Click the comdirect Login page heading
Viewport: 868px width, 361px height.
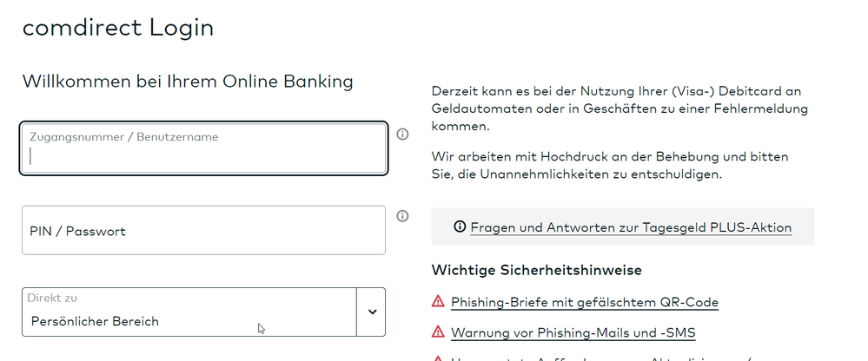pos(118,28)
